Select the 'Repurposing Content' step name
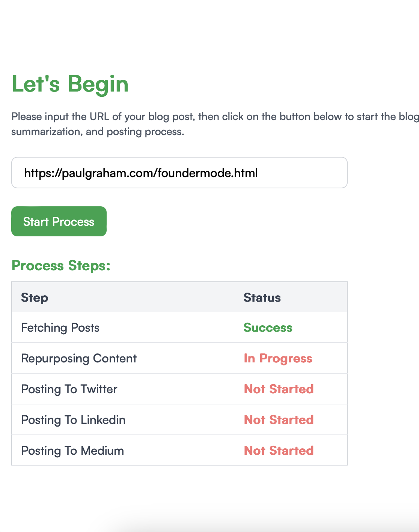Viewport: 419px width, 532px height. coord(79,358)
